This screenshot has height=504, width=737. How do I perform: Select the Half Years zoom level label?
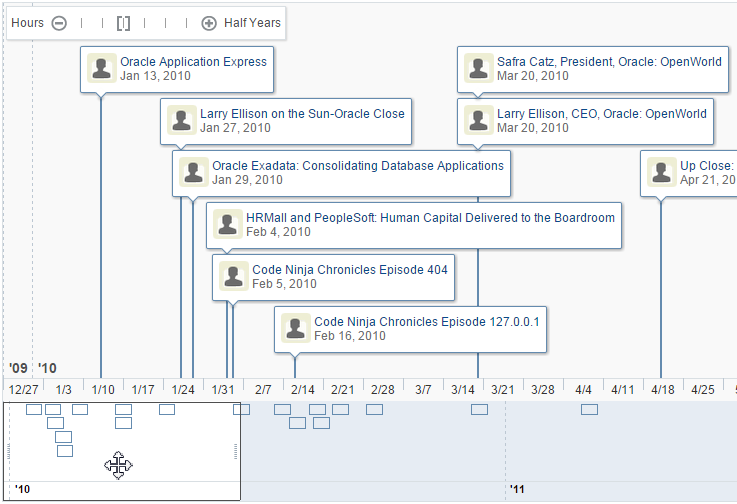252,23
